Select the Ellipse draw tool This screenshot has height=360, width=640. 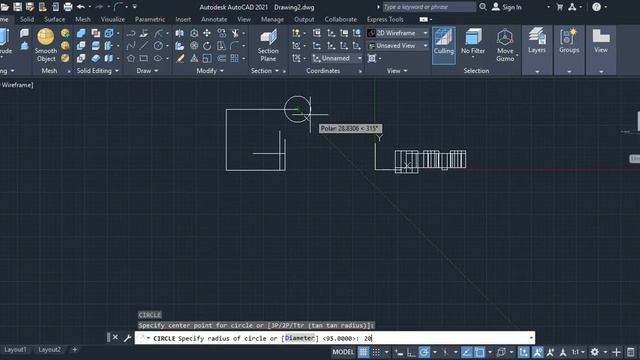(x=158, y=58)
